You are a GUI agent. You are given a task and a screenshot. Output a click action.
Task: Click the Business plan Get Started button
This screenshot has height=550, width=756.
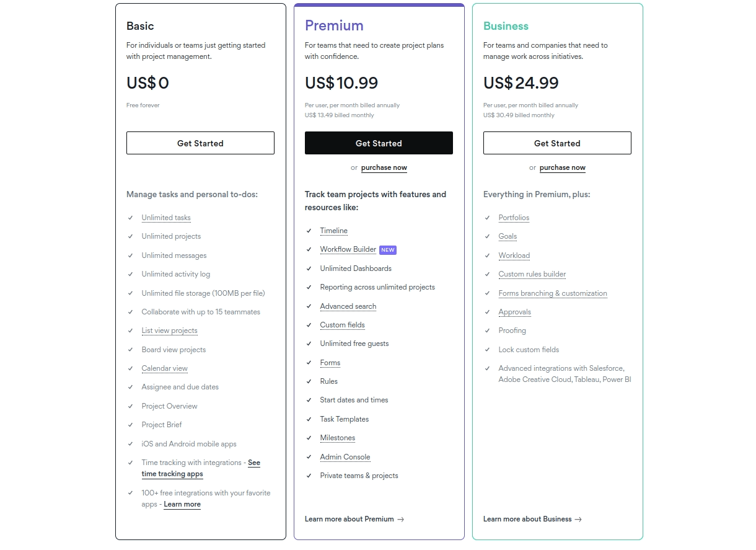557,143
